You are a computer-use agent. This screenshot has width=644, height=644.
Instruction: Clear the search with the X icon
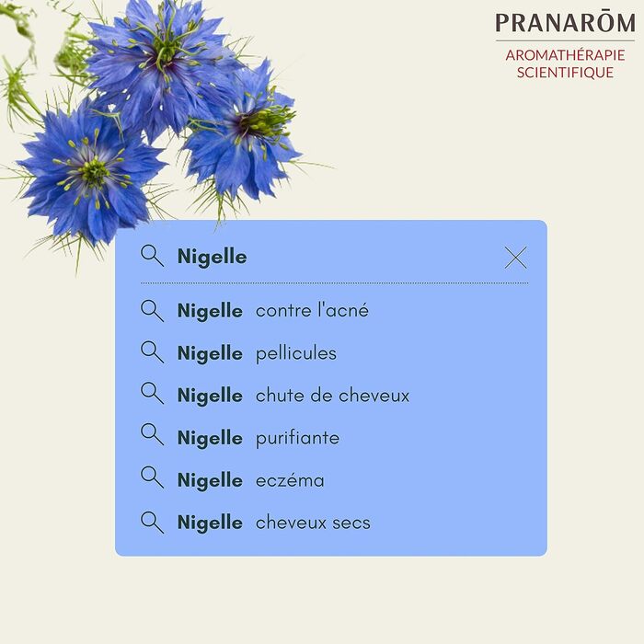(515, 258)
